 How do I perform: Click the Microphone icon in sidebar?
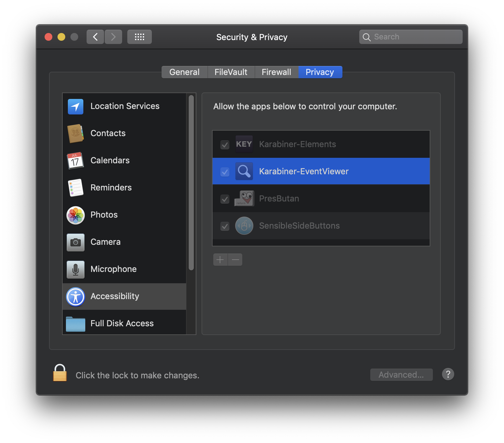76,269
